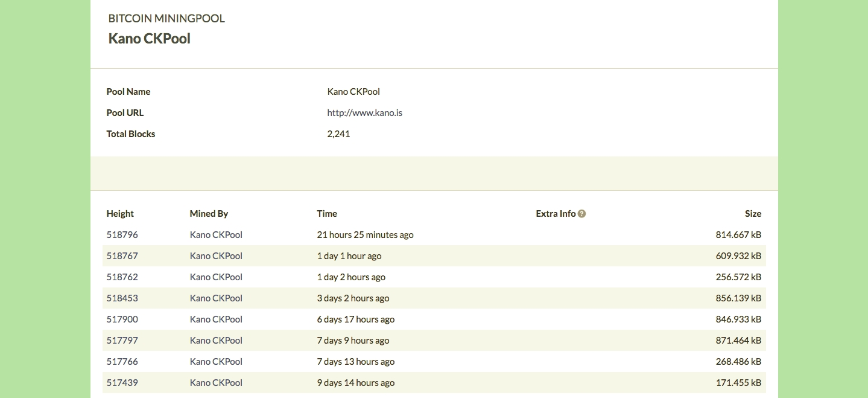Click the Extra Info help question-mark icon
The width and height of the screenshot is (868, 398).
581,214
